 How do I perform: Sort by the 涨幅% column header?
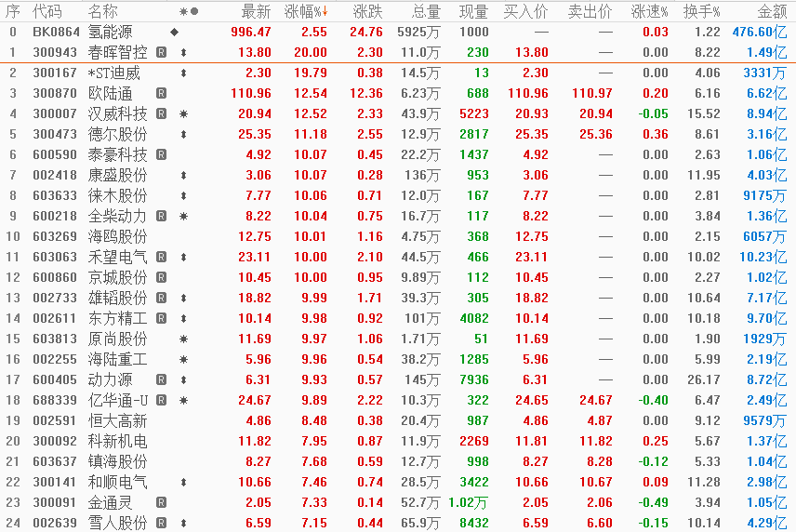click(306, 11)
